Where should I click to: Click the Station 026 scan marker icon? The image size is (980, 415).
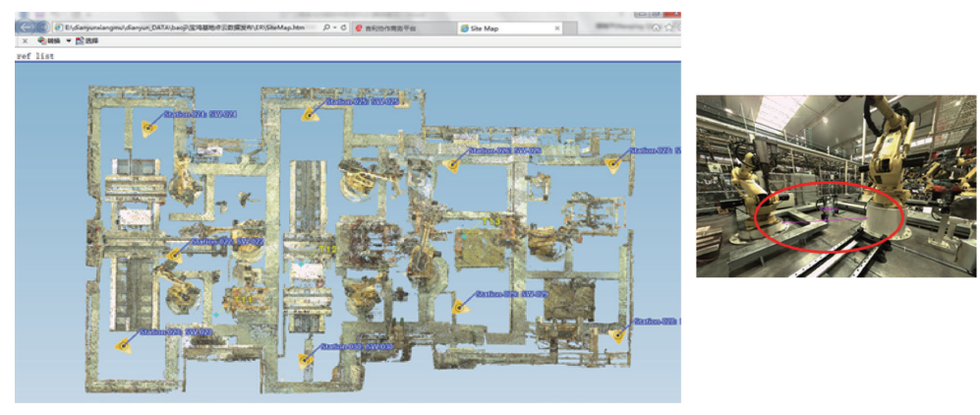point(450,164)
